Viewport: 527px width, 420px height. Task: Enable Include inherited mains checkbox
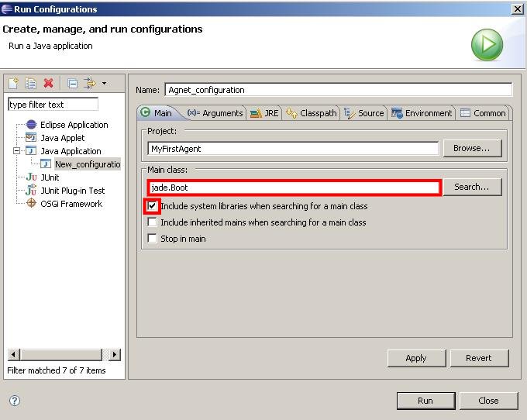tap(153, 222)
